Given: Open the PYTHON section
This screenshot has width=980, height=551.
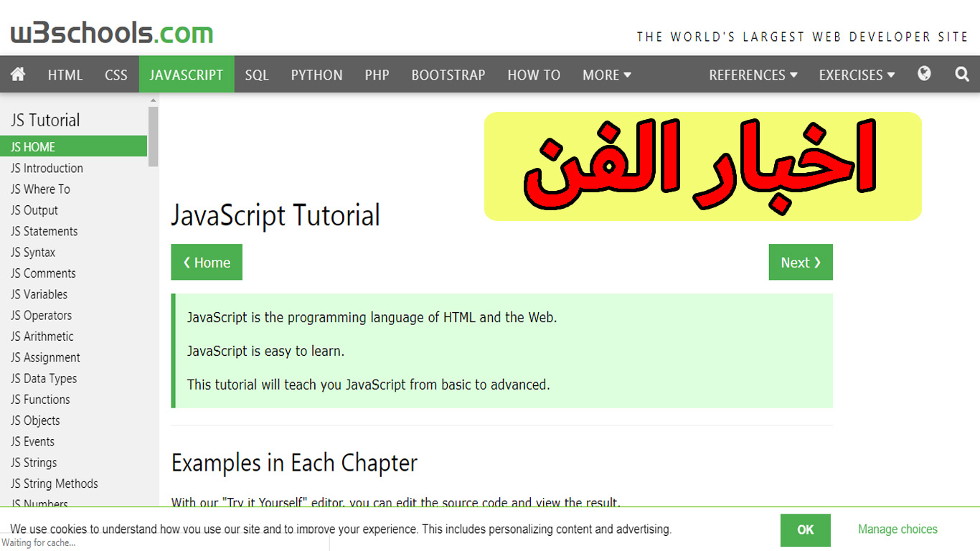Looking at the screenshot, I should pyautogui.click(x=316, y=74).
